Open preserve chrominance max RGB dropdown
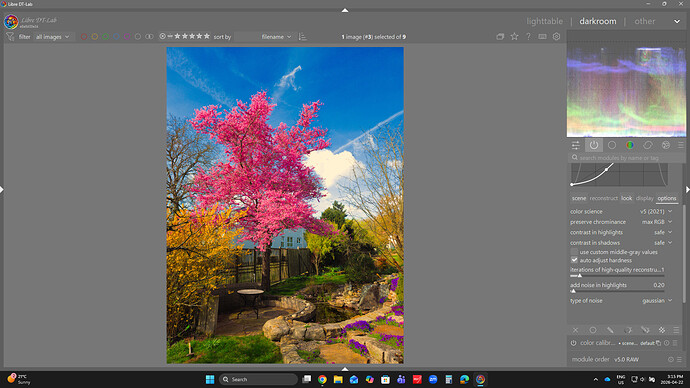 [621, 222]
